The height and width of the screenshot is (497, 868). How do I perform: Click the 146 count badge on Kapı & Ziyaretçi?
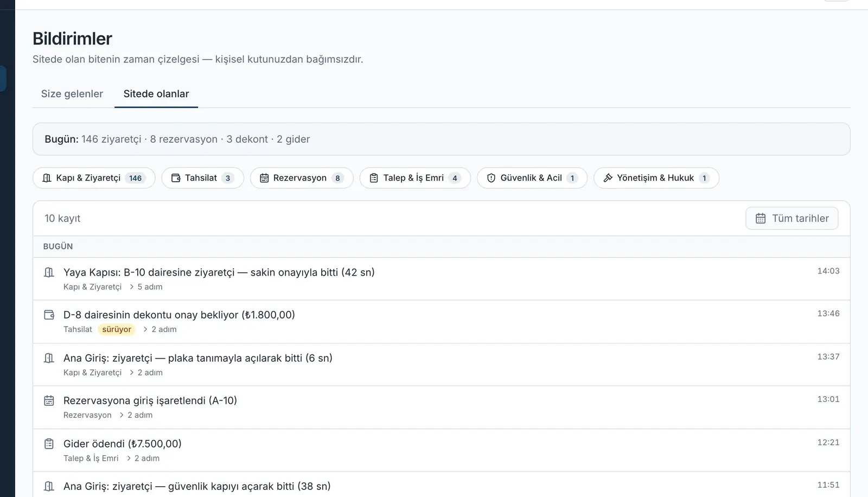click(135, 178)
